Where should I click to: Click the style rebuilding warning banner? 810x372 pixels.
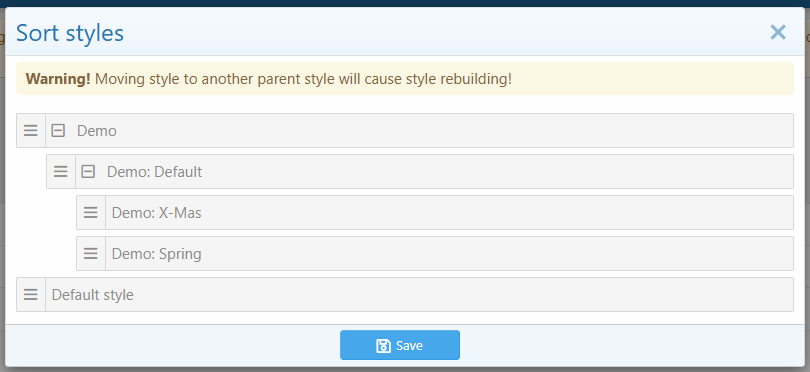[x=405, y=79]
